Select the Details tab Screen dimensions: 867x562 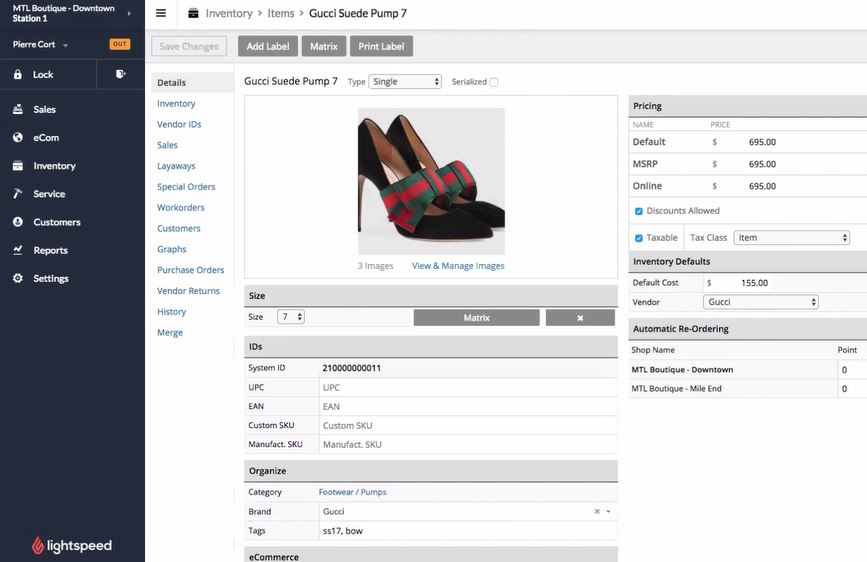192,82
